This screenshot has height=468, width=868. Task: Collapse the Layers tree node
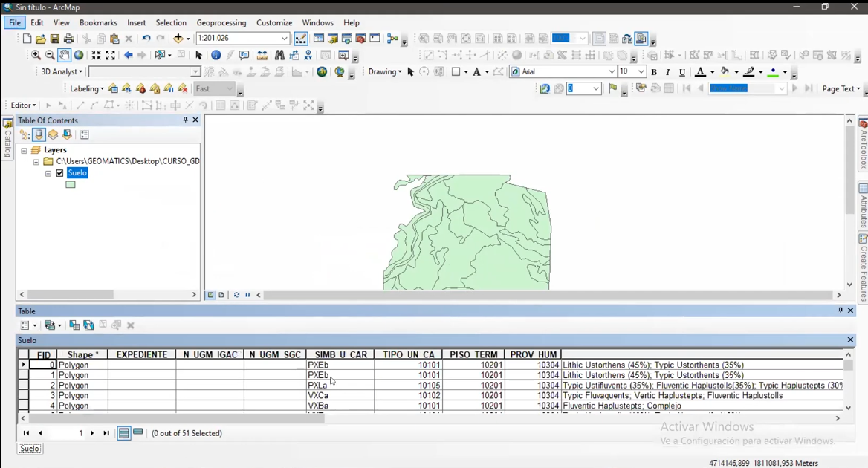(24, 150)
